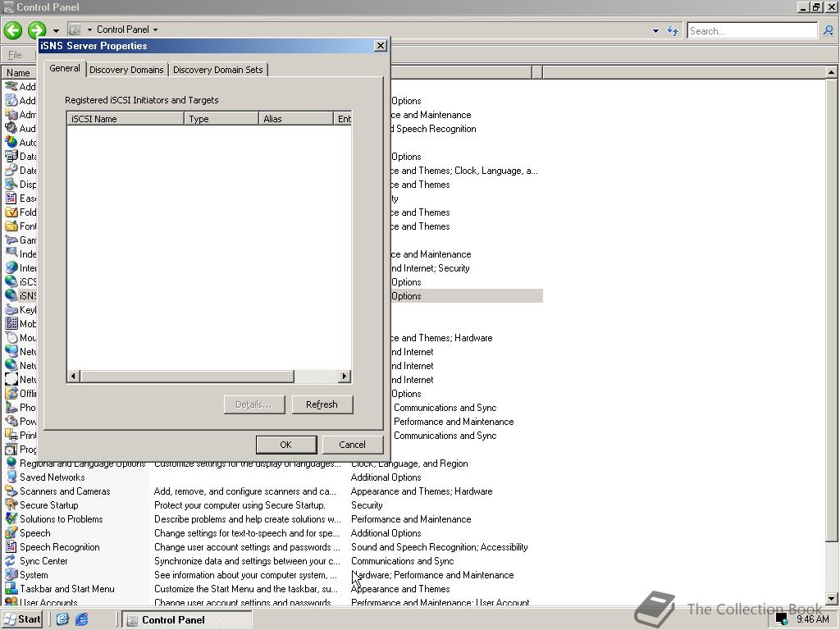Open the File menu
This screenshot has width=840, height=630.
pos(15,55)
